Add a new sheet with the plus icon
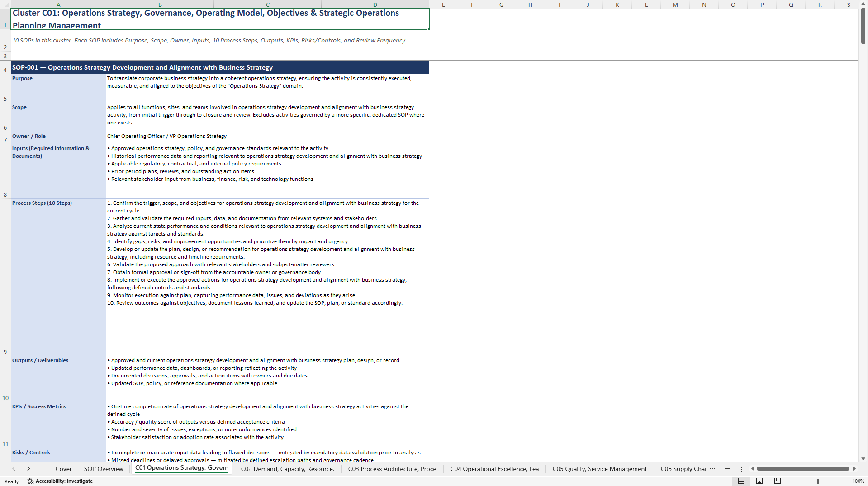This screenshot has width=868, height=486. point(727,469)
